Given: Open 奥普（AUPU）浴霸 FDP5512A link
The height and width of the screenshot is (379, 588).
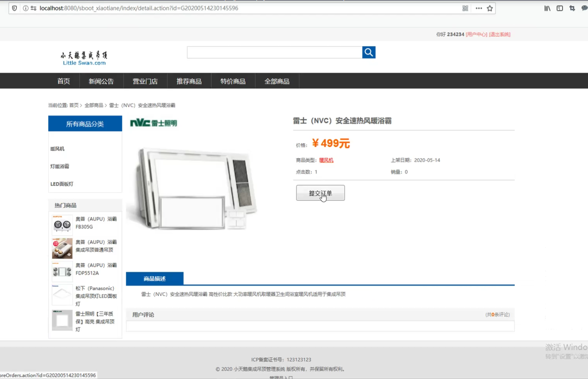Looking at the screenshot, I should (96, 269).
